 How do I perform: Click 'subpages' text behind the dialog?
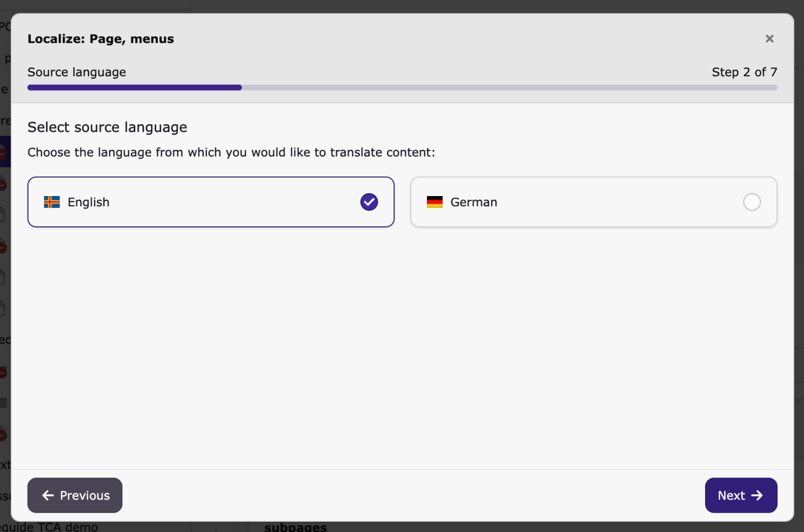(296, 527)
